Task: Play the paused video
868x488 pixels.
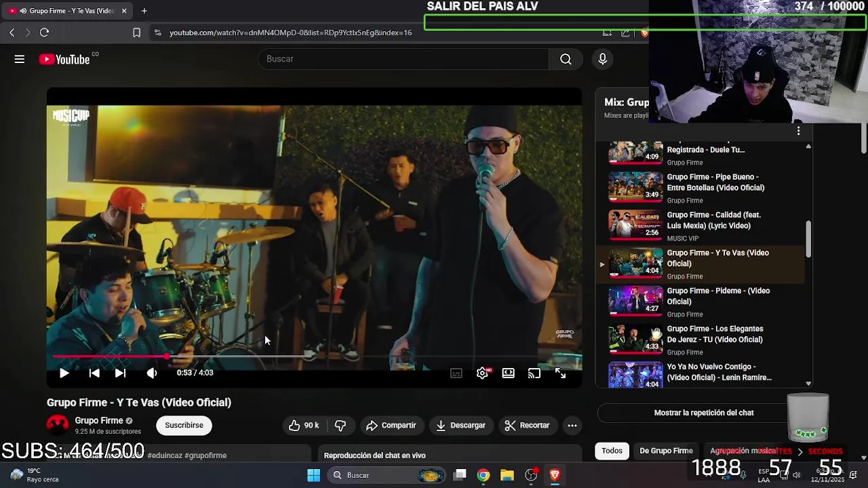Action: coord(64,373)
